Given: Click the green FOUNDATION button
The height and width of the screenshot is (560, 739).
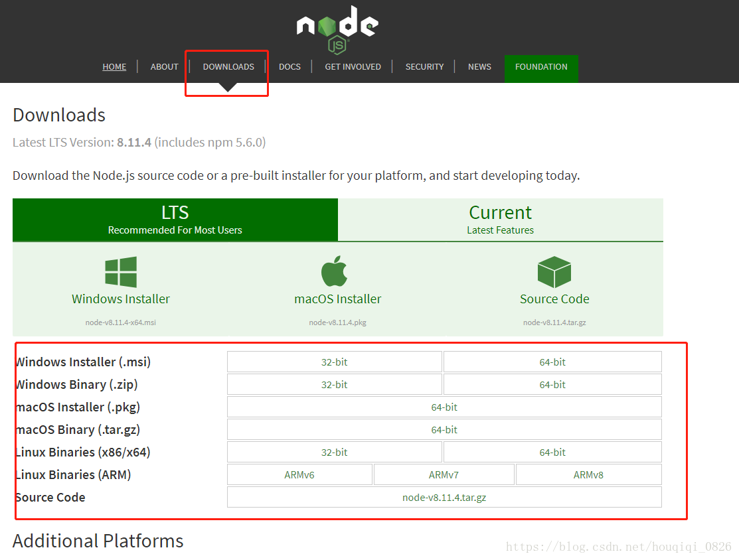Looking at the screenshot, I should 542,69.
